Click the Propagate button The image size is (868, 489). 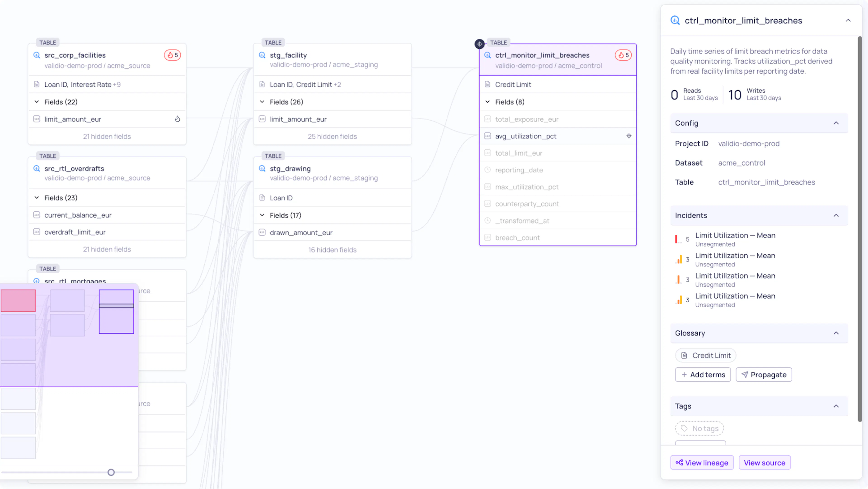764,375
